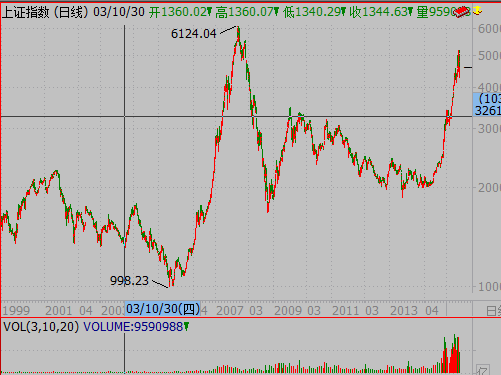Click the 日线 period label beside the time axis
Image resolution: width=501 pixels, height=375 pixels.
click(493, 311)
